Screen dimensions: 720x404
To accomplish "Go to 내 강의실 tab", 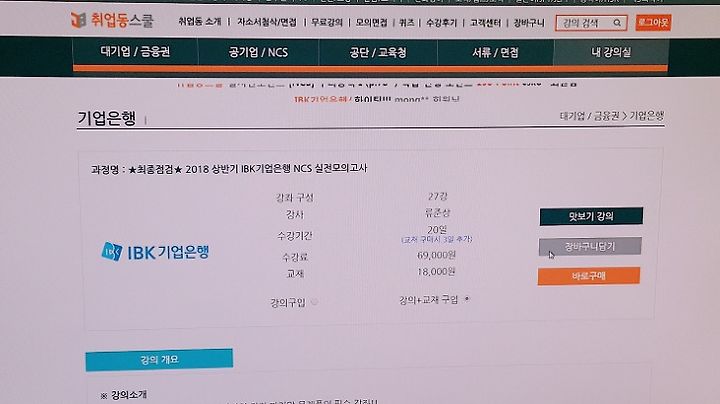I will (x=611, y=52).
